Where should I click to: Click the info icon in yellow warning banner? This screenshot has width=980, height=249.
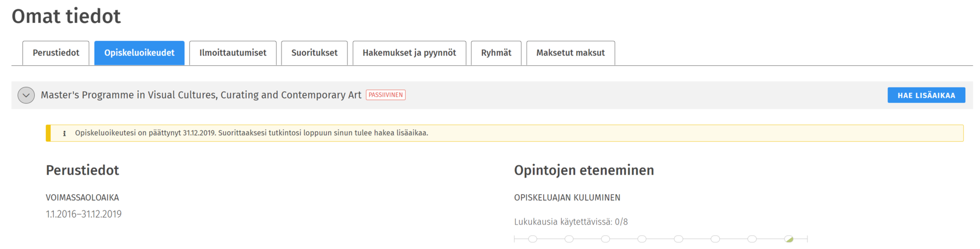coord(64,133)
